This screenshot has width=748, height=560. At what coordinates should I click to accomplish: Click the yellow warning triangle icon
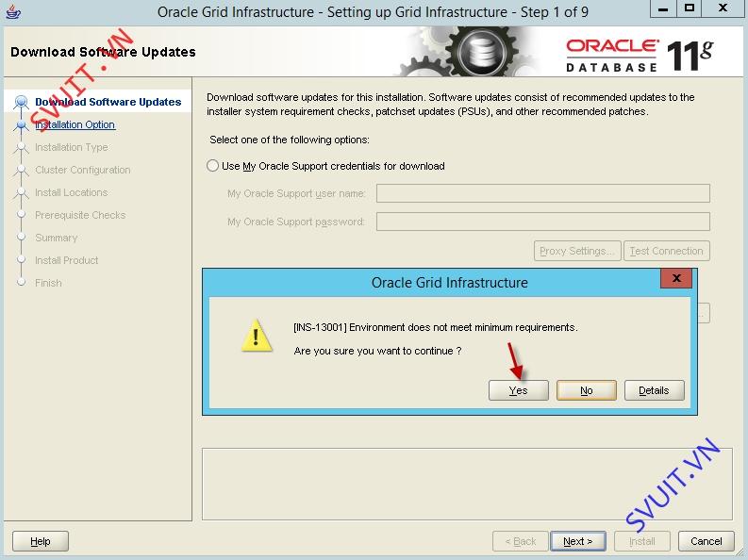tap(257, 336)
